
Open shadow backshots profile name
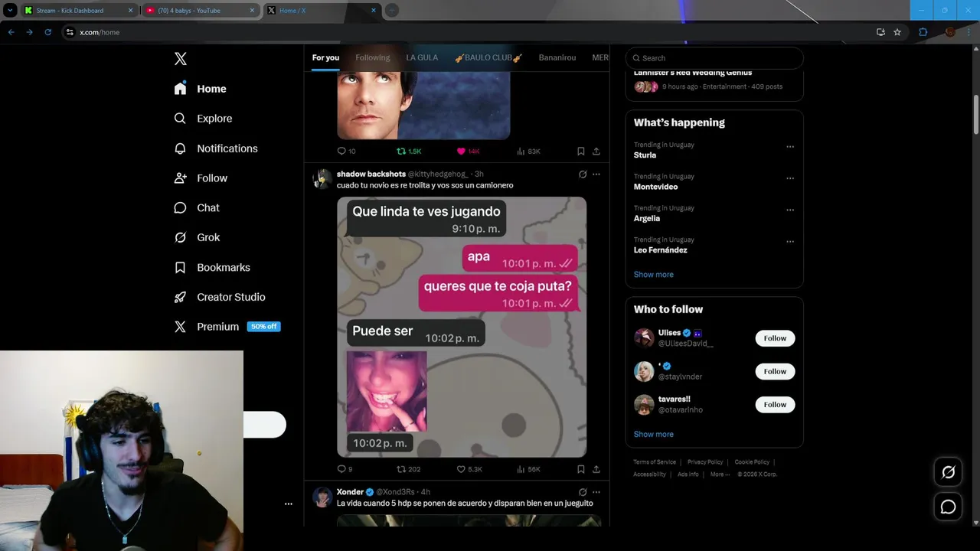(x=371, y=174)
